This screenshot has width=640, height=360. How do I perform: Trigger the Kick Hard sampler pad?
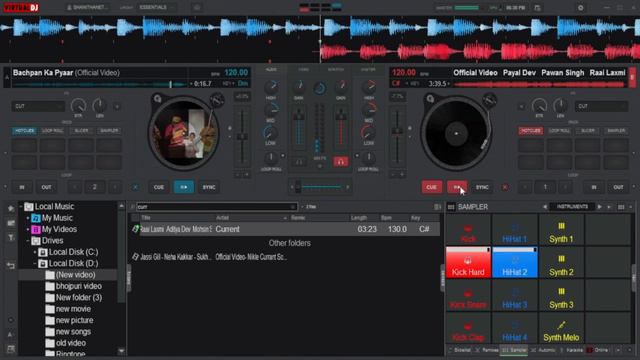click(x=468, y=262)
